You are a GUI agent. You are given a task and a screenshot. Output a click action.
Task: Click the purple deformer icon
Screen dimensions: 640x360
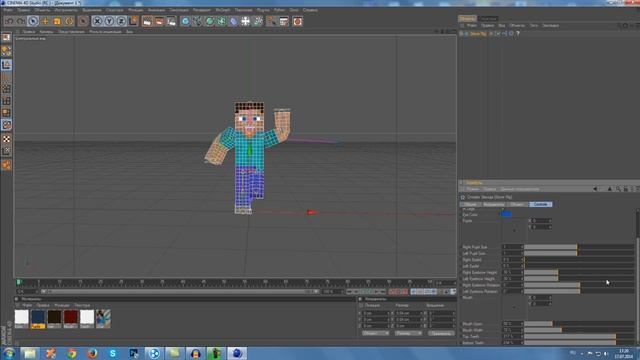click(233, 21)
